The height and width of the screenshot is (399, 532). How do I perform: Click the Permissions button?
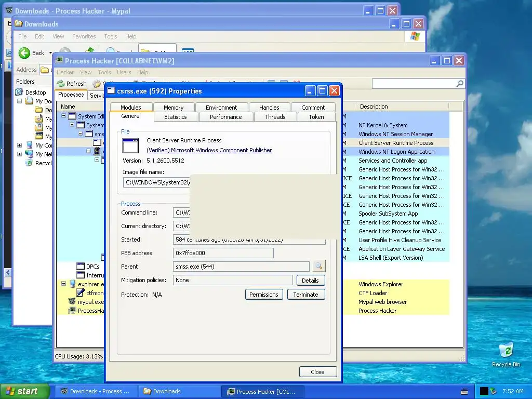click(x=263, y=295)
